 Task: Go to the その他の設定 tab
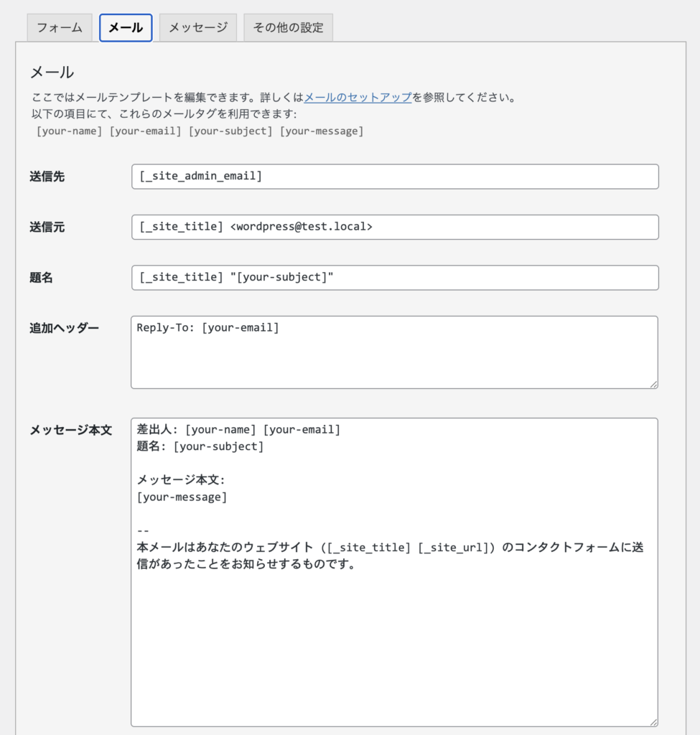coord(288,28)
